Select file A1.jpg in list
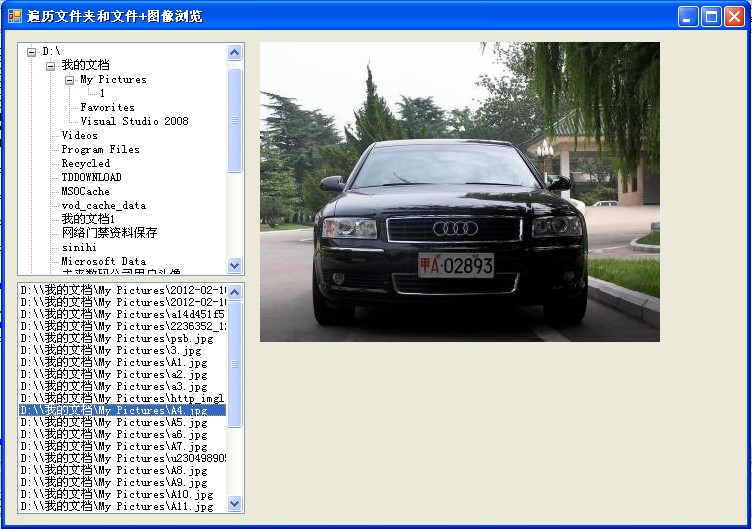 point(122,363)
